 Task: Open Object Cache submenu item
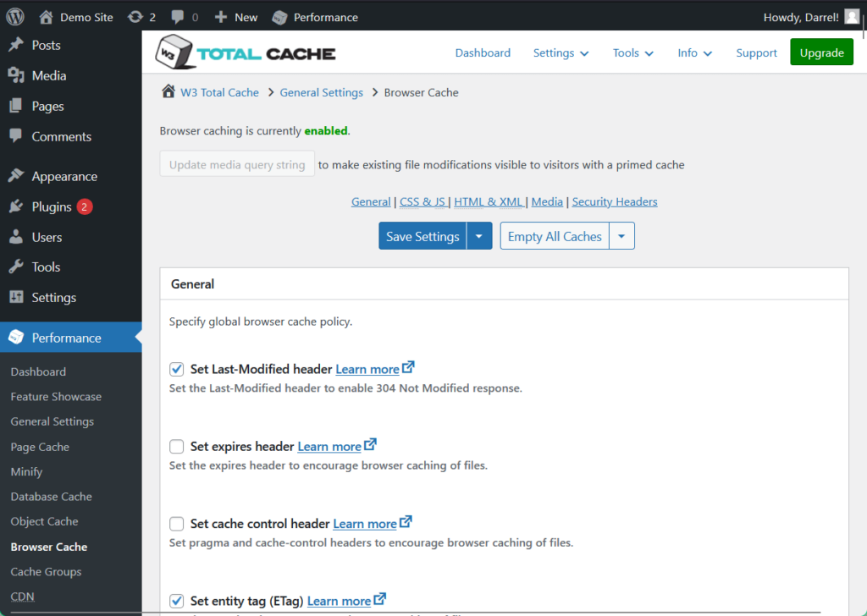click(44, 521)
